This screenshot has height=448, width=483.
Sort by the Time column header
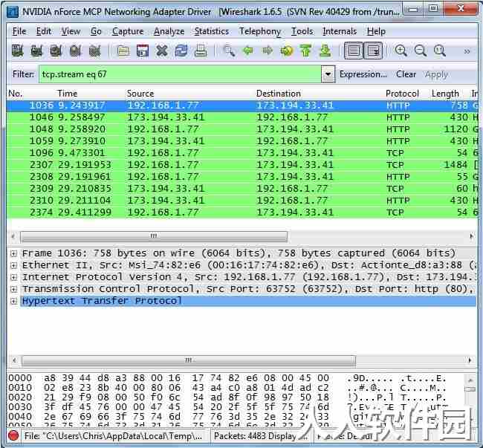tap(67, 94)
